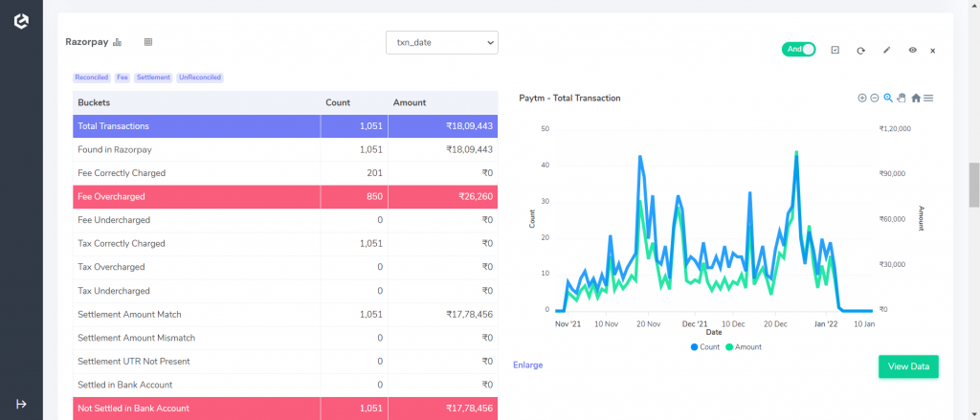The image size is (980, 420).
Task: Select the Reconciled filter tag
Action: pos(92,77)
